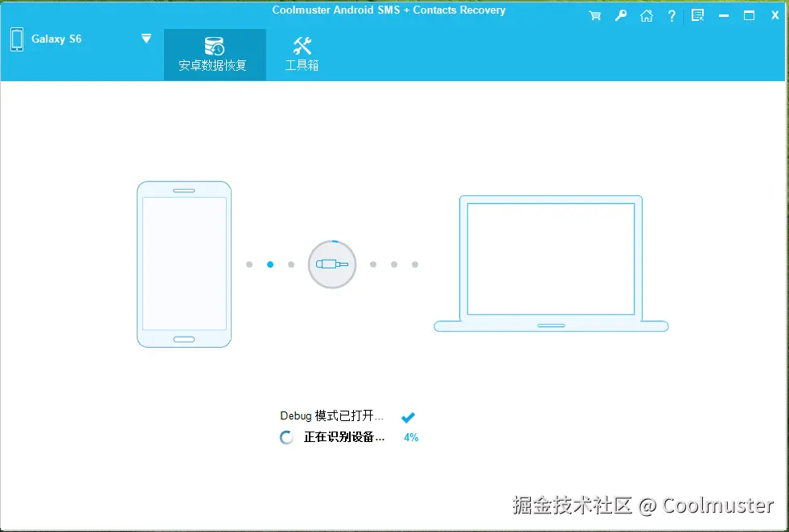Click the laptop illustration
789x532 pixels.
(x=551, y=264)
